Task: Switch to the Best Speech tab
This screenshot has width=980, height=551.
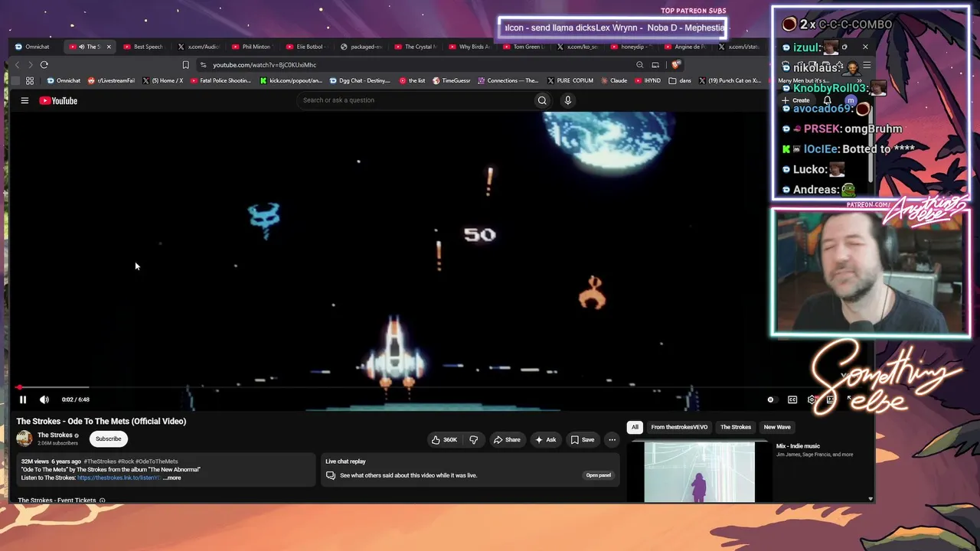Action: point(143,47)
